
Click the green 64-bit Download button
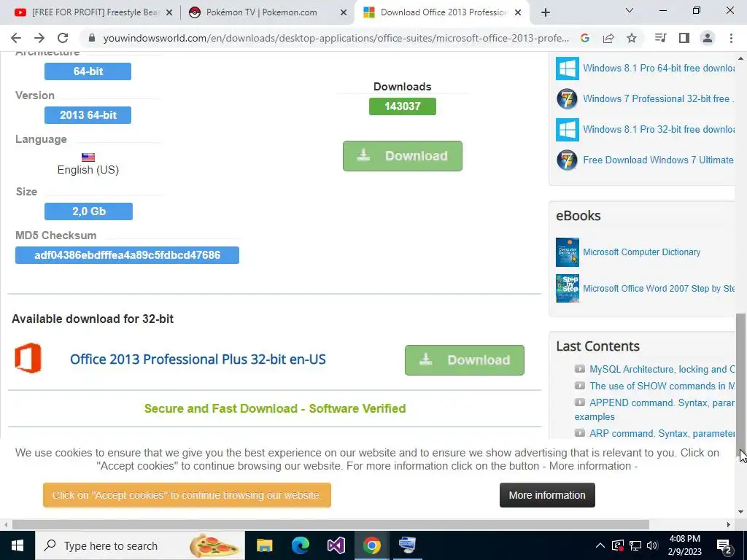(403, 156)
